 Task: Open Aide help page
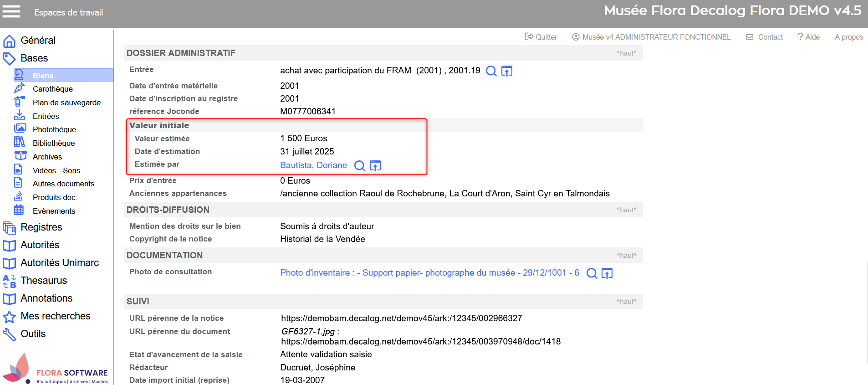pos(809,37)
